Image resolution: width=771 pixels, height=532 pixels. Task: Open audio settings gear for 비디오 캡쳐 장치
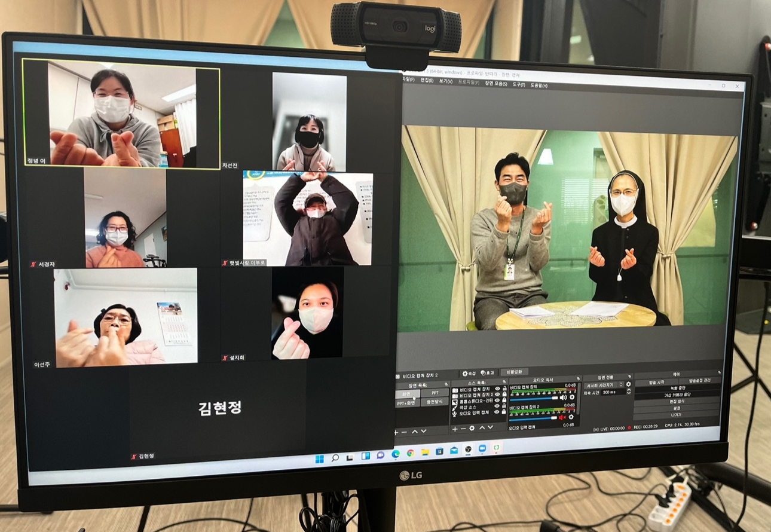[x=571, y=398]
